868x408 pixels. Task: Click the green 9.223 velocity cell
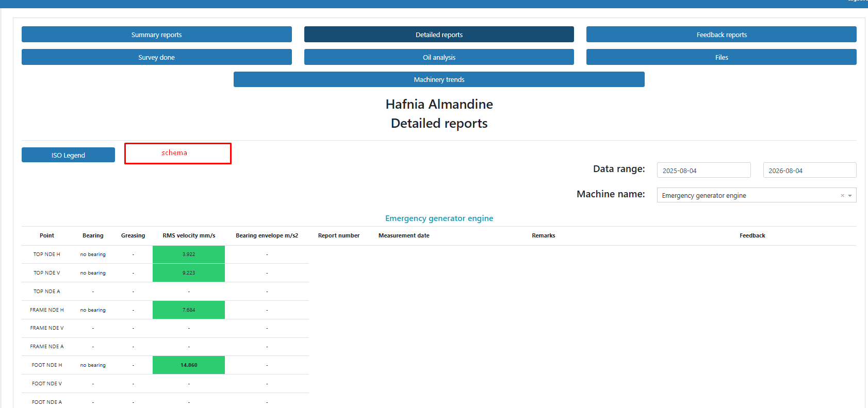point(189,273)
